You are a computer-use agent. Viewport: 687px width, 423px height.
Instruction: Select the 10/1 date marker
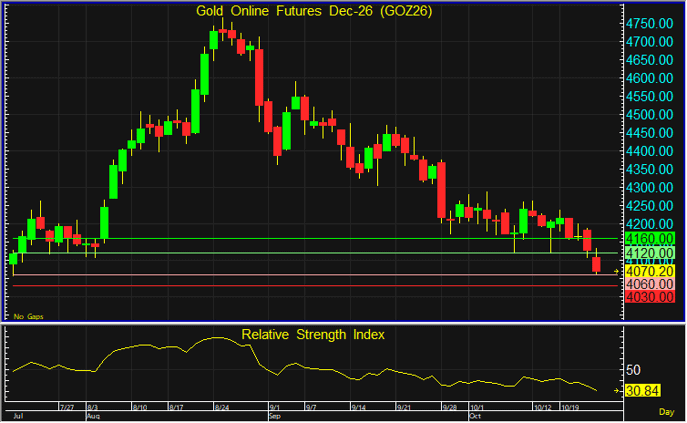tap(477, 407)
